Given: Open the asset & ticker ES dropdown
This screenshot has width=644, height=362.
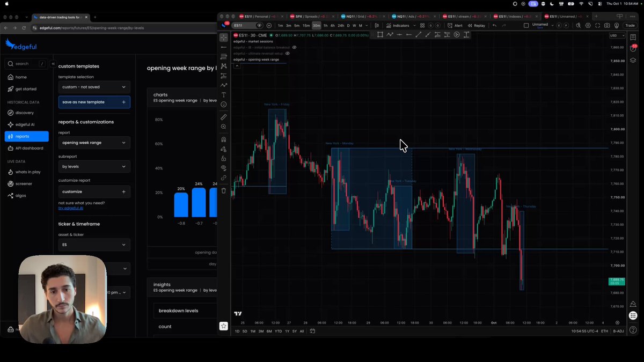Looking at the screenshot, I should 94,245.
